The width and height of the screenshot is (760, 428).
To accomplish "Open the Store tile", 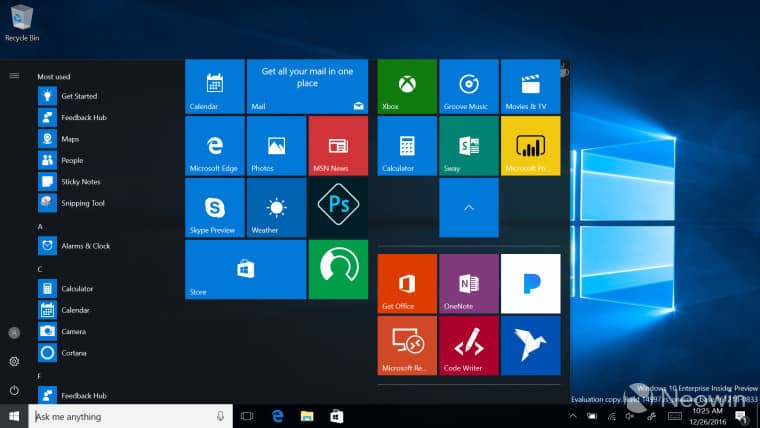I will pyautogui.click(x=245, y=269).
